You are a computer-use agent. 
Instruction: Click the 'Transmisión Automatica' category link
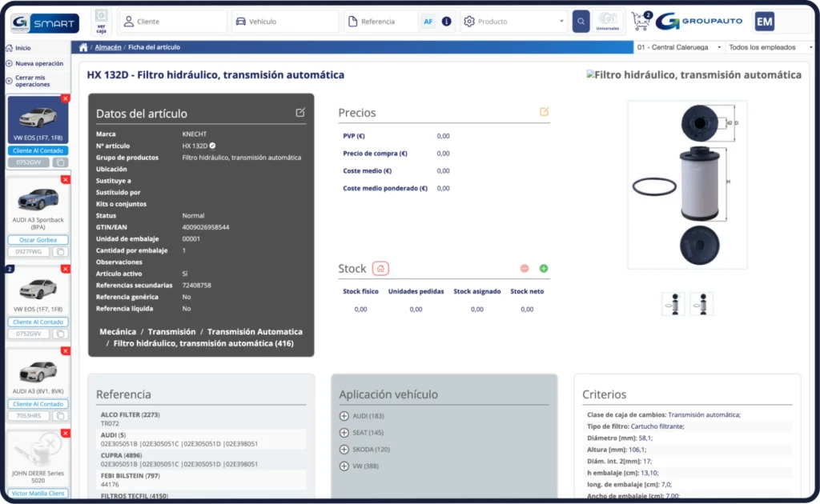(x=255, y=332)
